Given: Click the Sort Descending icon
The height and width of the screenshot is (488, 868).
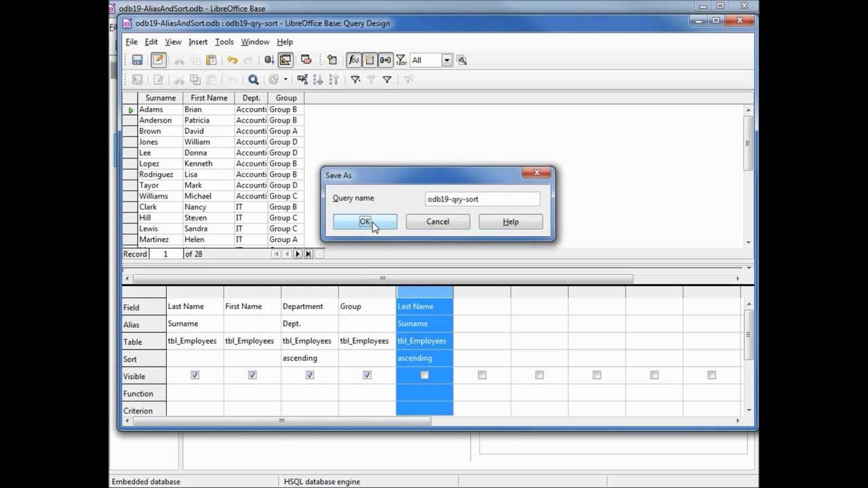Looking at the screenshot, I should (334, 79).
